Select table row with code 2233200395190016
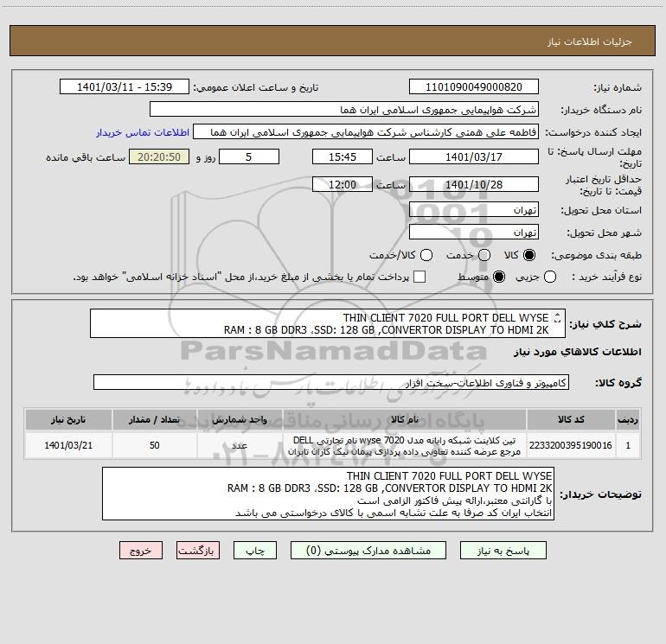666x644 pixels. coord(333,445)
